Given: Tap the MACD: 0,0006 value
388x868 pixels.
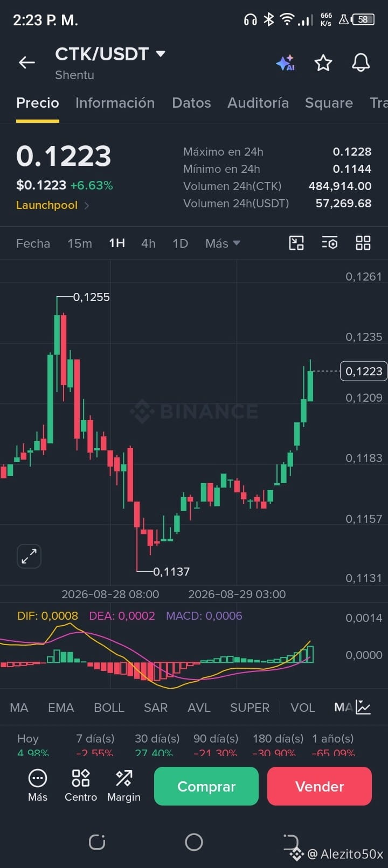Looking at the screenshot, I should 204,615.
